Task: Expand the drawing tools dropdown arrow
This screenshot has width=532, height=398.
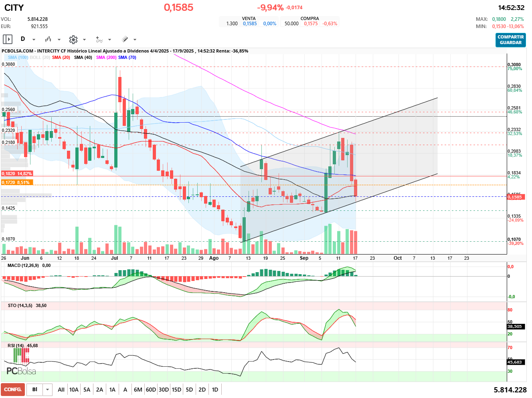Action: point(135,40)
